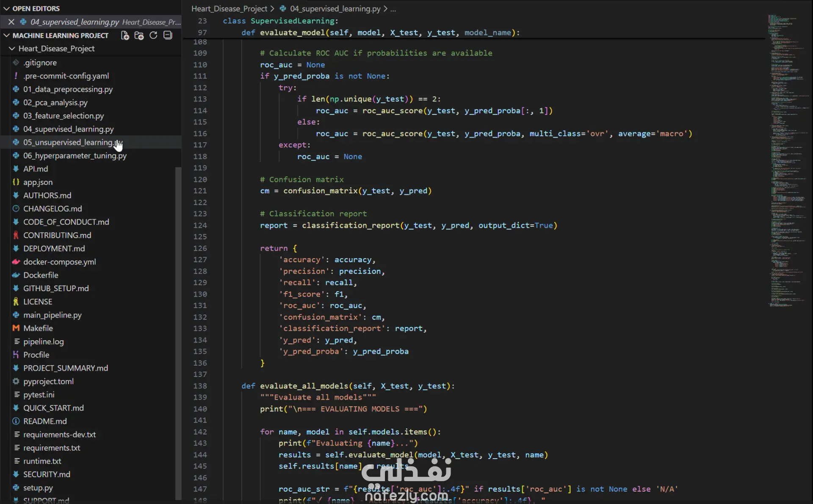This screenshot has width=813, height=504.
Task: Close the 04_supervised_learning.py open editor
Action: (11, 22)
